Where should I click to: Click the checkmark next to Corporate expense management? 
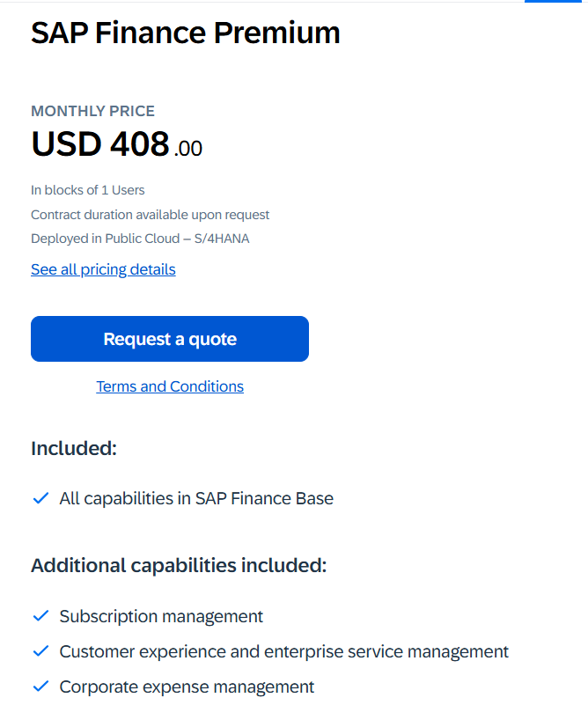[40, 687]
